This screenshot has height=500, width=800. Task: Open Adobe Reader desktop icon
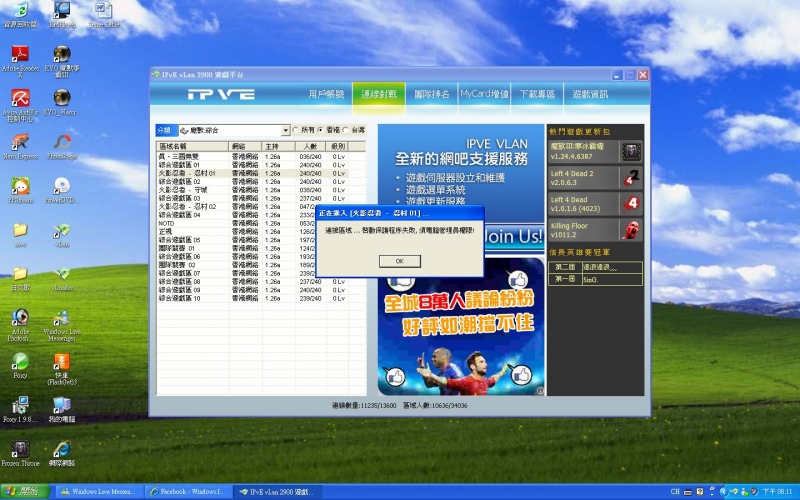click(20, 61)
